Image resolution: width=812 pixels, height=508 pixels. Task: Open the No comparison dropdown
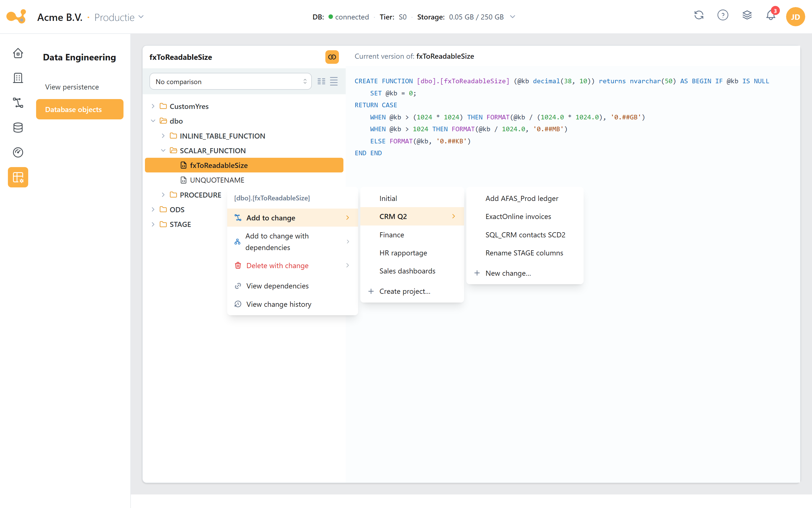pos(231,82)
